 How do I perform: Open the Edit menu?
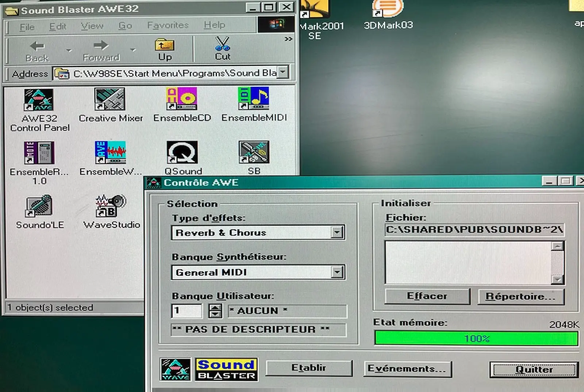pos(58,26)
